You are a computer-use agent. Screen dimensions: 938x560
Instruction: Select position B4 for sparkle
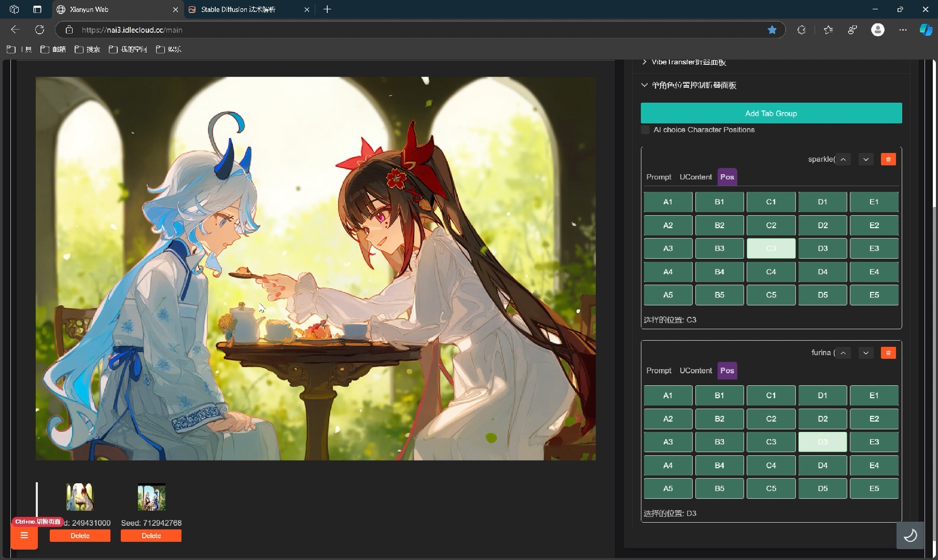pyautogui.click(x=719, y=272)
